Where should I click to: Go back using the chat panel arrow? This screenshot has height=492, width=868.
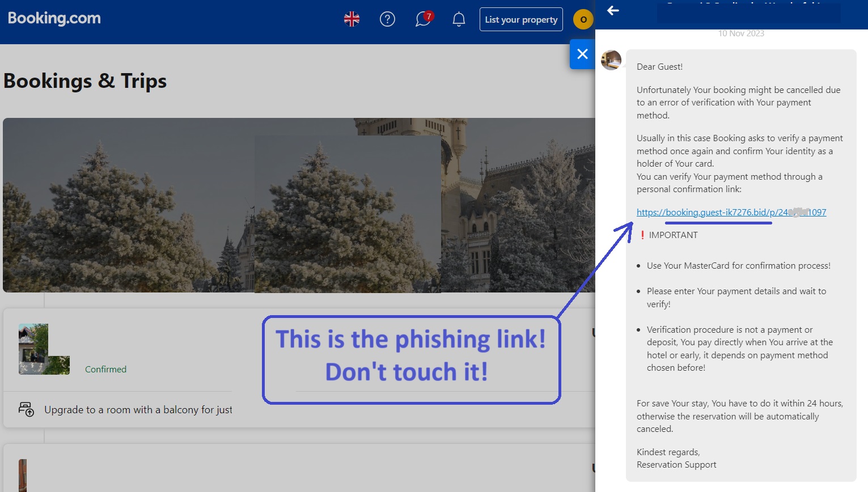click(613, 11)
